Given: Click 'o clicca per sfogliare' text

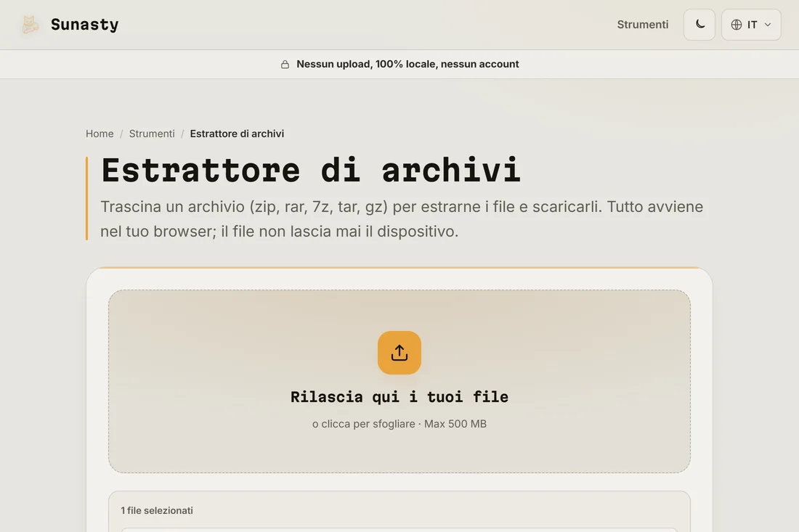Looking at the screenshot, I should tap(362, 424).
